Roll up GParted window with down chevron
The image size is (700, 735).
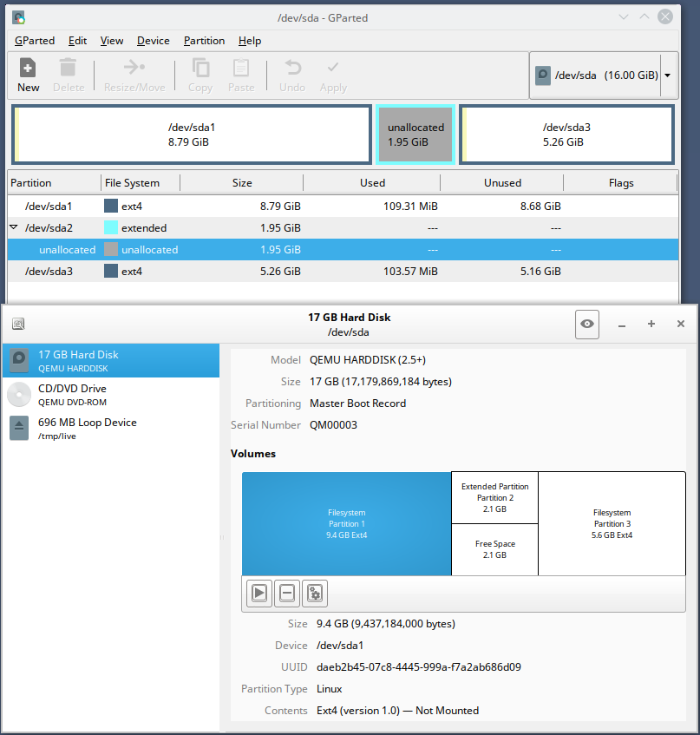click(x=623, y=16)
